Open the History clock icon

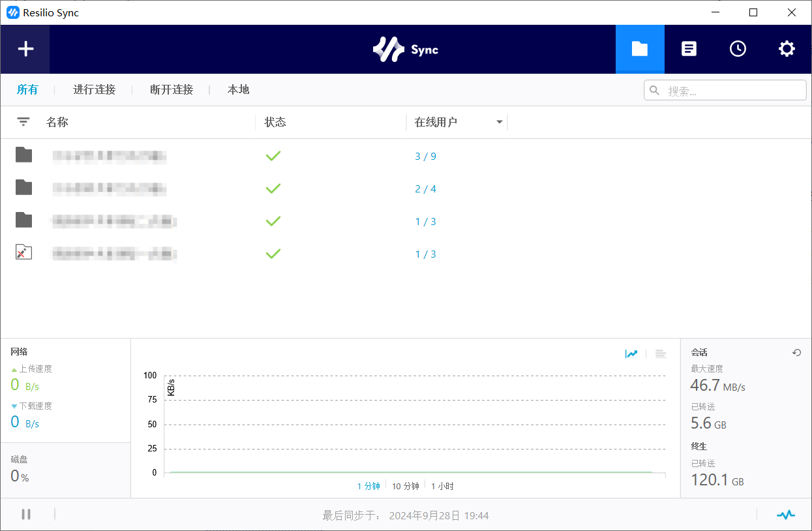pos(738,49)
